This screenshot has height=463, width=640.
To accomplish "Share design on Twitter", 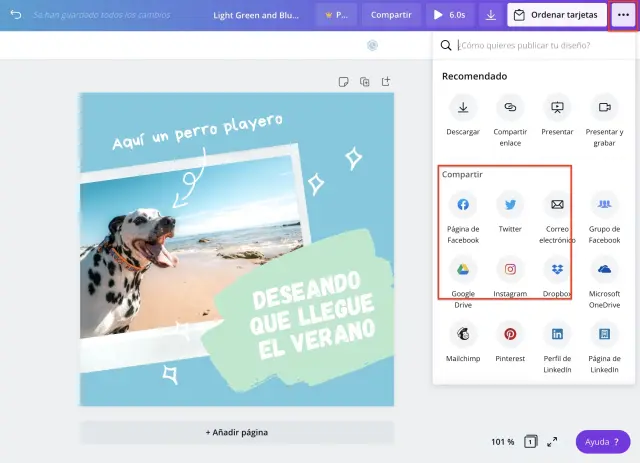I will [510, 206].
